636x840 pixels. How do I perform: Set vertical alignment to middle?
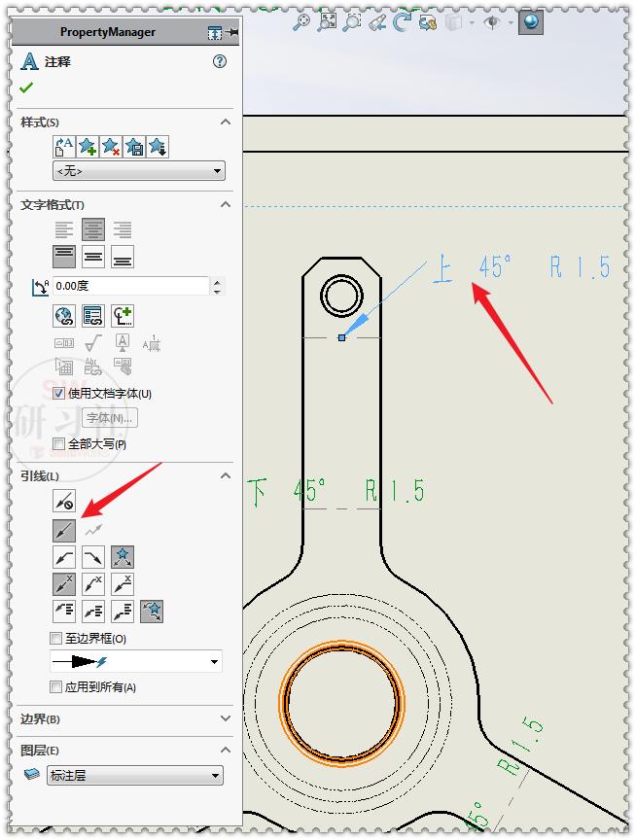tap(93, 257)
